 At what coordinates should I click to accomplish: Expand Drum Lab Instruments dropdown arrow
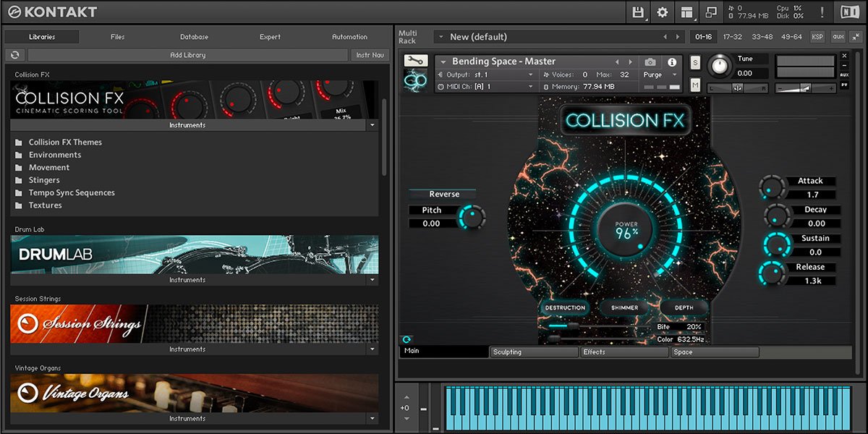pos(373,280)
